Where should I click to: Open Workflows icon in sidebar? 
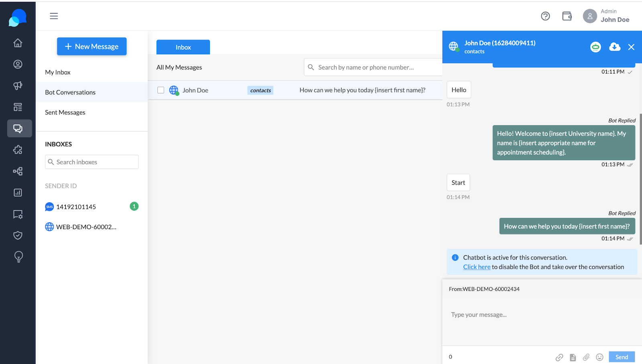click(18, 171)
